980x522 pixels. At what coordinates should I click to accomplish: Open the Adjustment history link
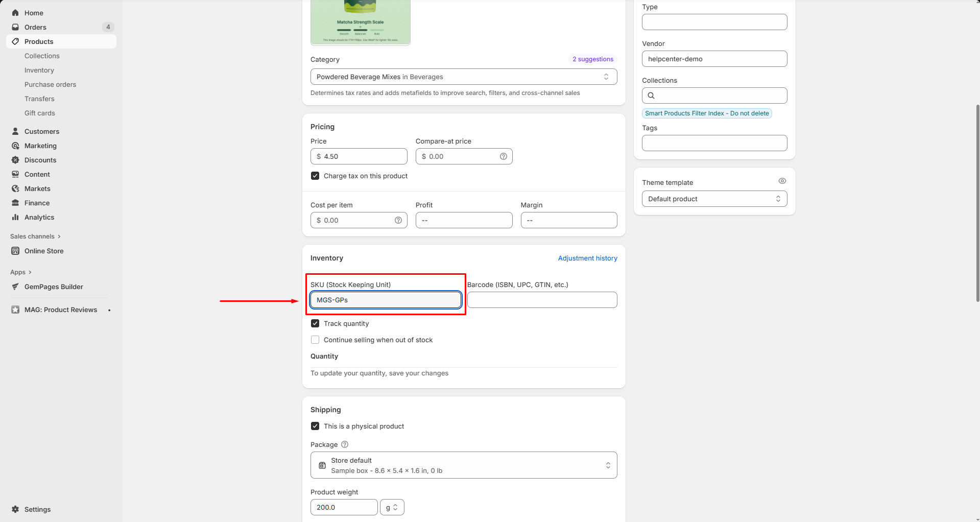[587, 258]
